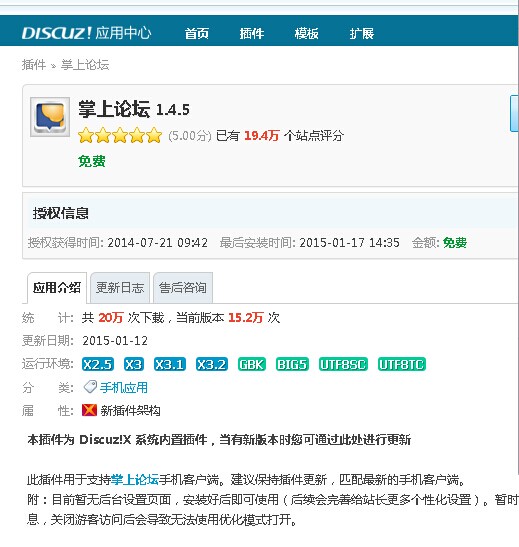
Task: Click the 插件 breadcrumb link
Action: coord(34,65)
